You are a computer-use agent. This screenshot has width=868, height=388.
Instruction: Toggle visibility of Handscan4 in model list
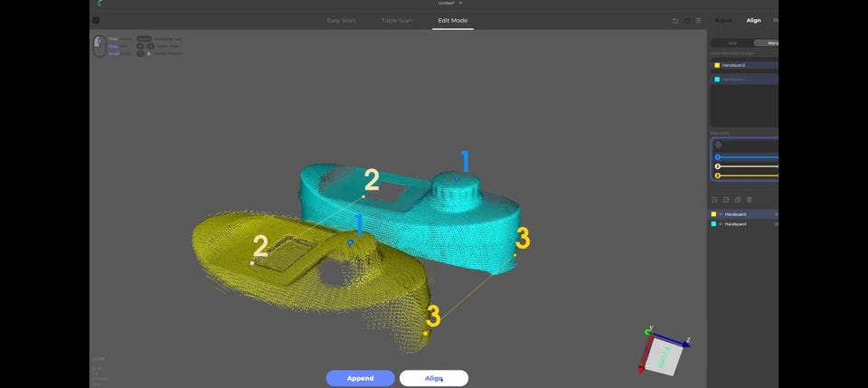click(x=721, y=224)
